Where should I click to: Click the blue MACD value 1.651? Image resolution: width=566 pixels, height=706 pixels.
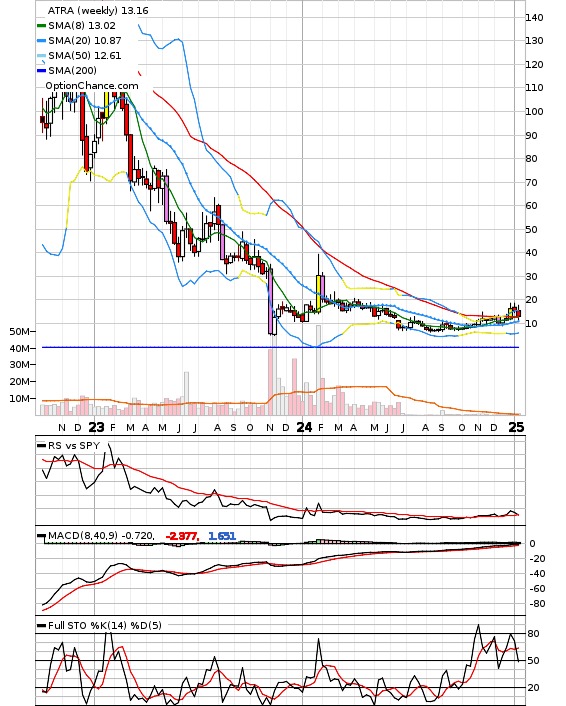[x=222, y=536]
